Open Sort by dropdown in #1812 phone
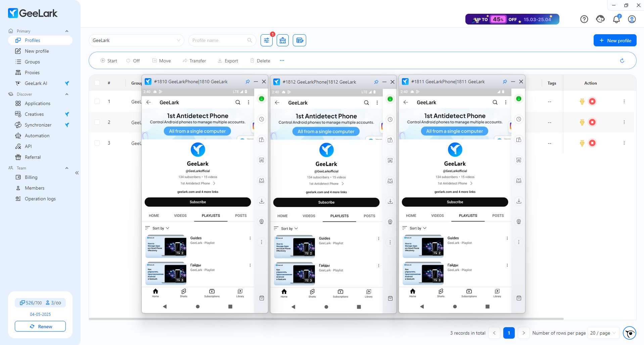 tap(286, 229)
